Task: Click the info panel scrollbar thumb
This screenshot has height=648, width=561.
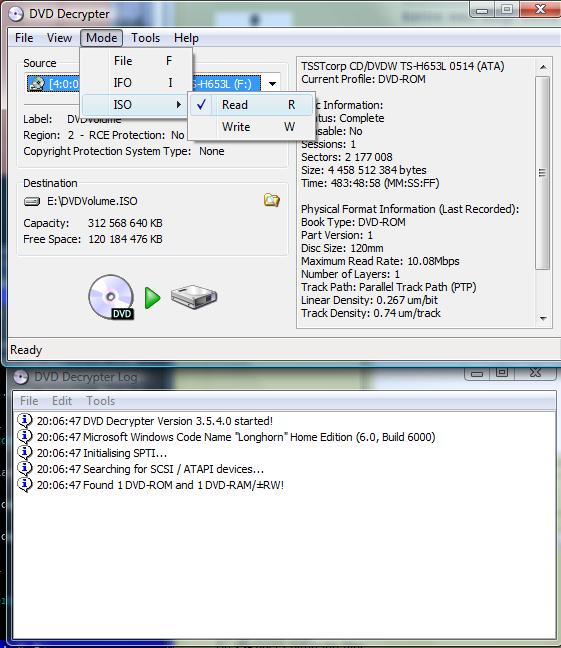Action: (543, 172)
